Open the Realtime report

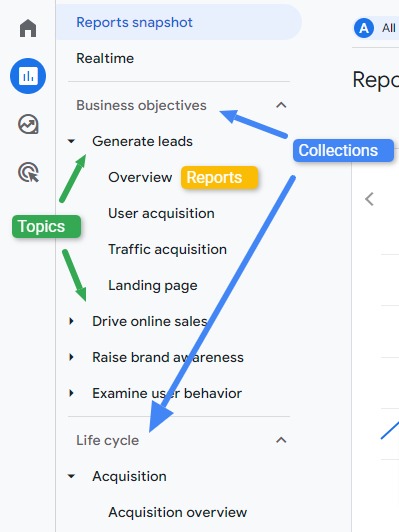(x=105, y=58)
